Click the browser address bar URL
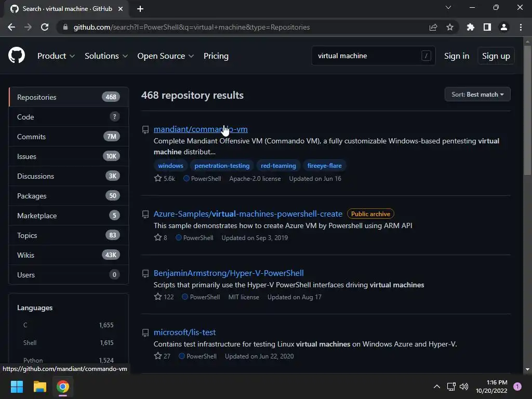Image resolution: width=532 pixels, height=399 pixels. [x=191, y=27]
